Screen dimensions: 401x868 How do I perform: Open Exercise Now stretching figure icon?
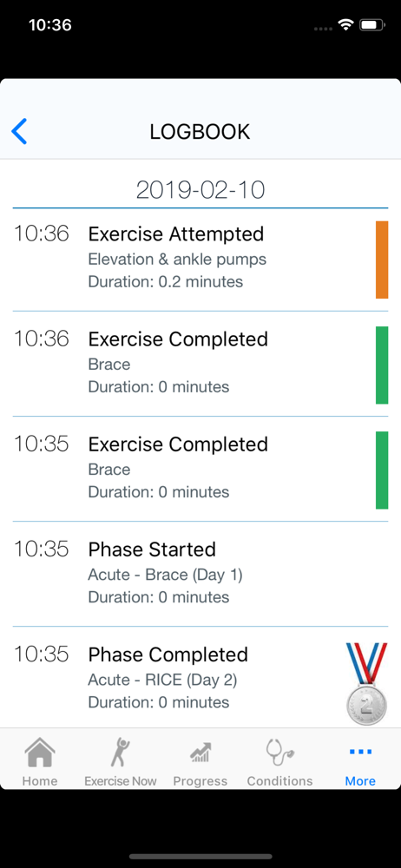tap(120, 753)
